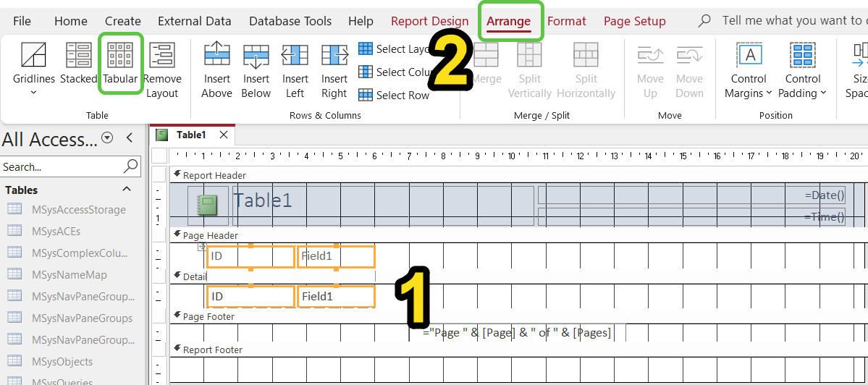Select the Field1 label in Page Header

pos(336,257)
